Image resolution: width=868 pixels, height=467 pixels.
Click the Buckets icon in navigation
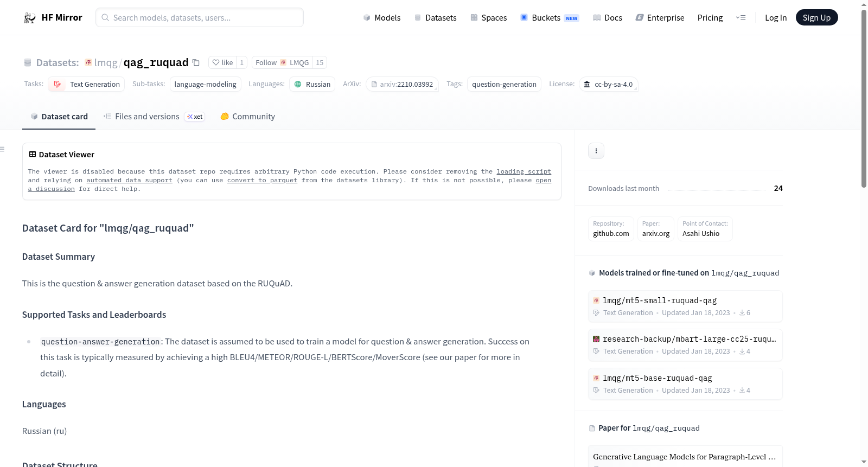[524, 18]
